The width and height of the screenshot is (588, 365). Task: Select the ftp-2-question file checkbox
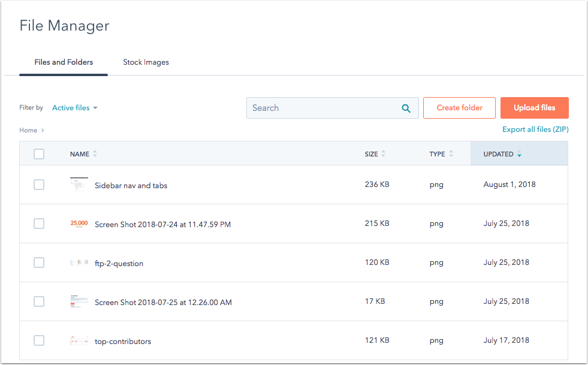coord(39,263)
